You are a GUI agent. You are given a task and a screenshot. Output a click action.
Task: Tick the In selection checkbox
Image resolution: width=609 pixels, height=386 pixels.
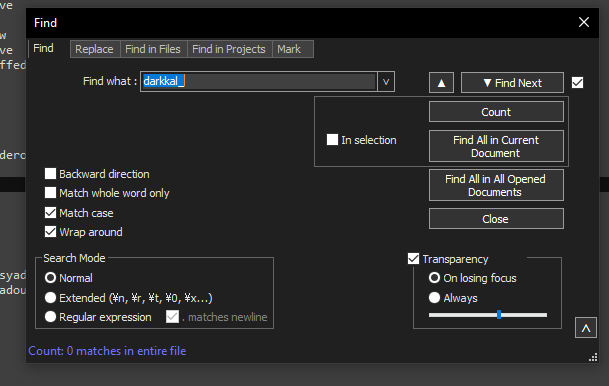[332, 139]
